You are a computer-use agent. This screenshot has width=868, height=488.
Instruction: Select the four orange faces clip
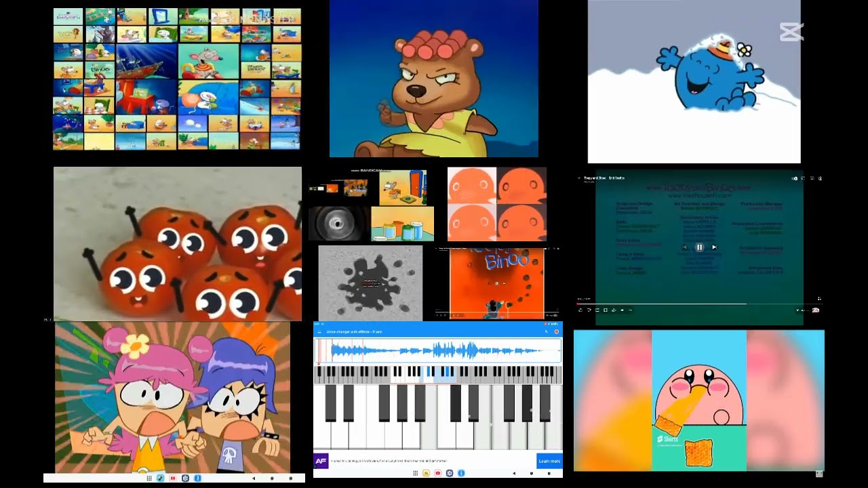497,204
